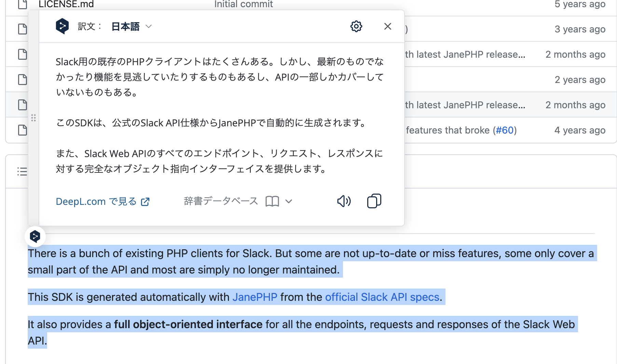Click the "2 years ago" timestamp
This screenshot has width=617, height=364.
(580, 80)
